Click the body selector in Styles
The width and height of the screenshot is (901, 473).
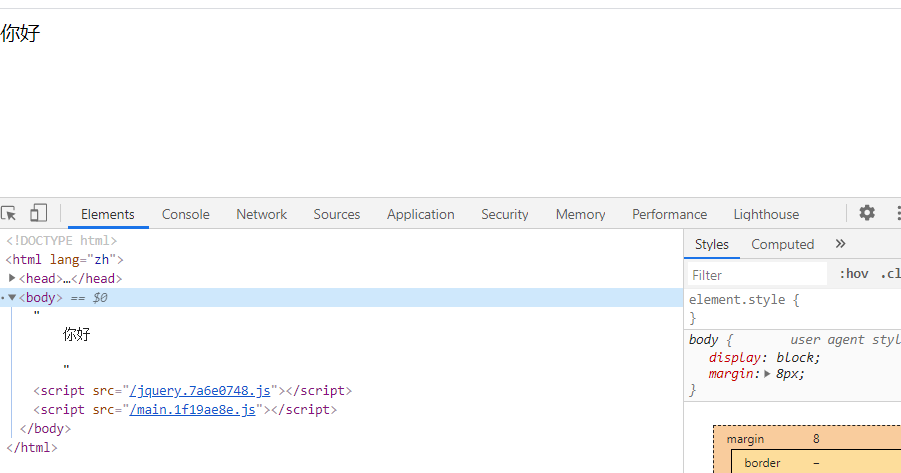(x=703, y=340)
